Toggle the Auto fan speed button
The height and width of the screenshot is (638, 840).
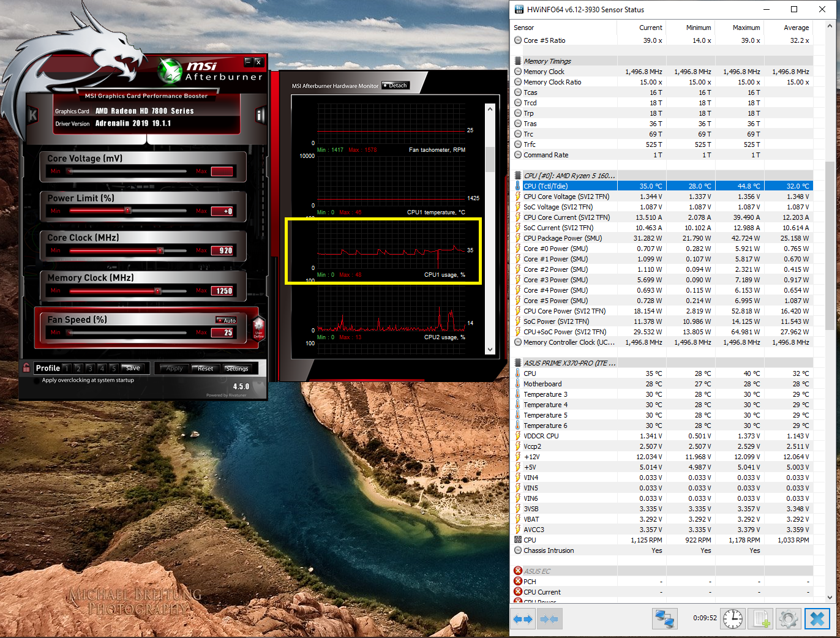point(227,320)
